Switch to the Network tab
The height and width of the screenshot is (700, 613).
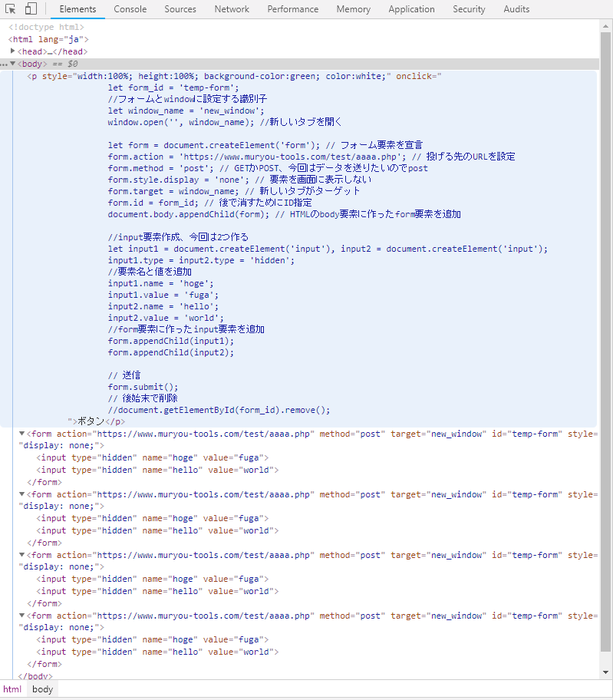tap(232, 9)
